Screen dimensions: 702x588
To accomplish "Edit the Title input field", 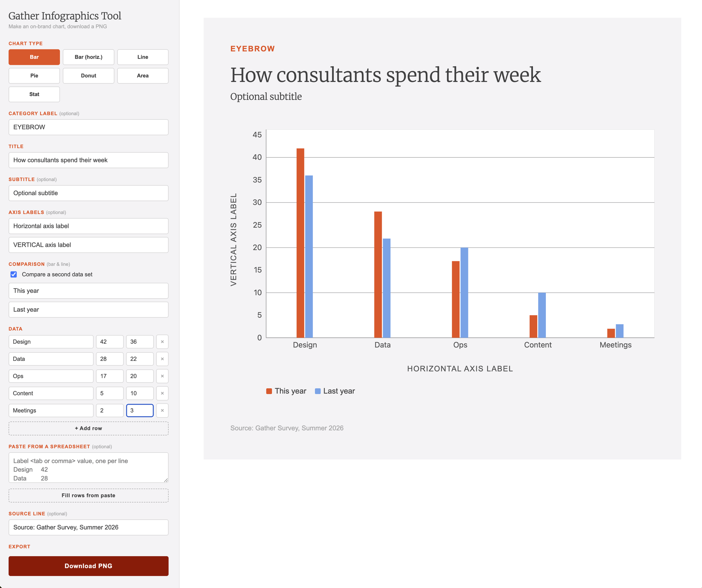I will [x=88, y=160].
